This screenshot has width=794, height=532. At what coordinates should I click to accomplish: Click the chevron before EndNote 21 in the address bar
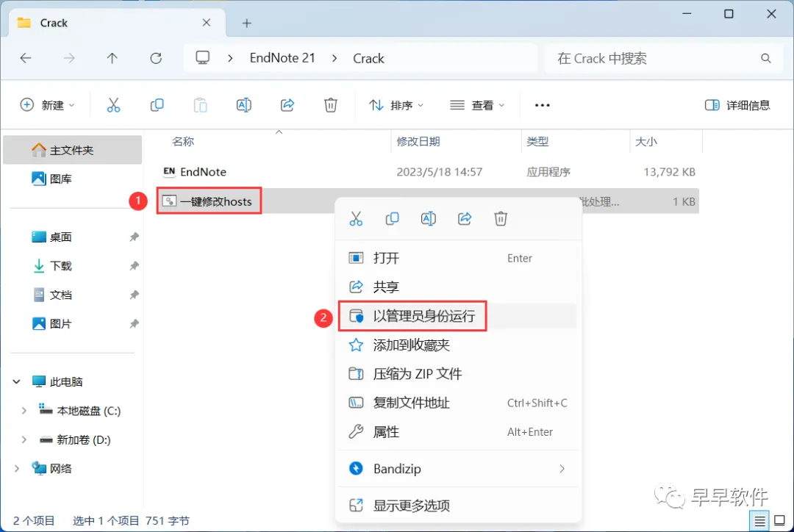(x=230, y=58)
